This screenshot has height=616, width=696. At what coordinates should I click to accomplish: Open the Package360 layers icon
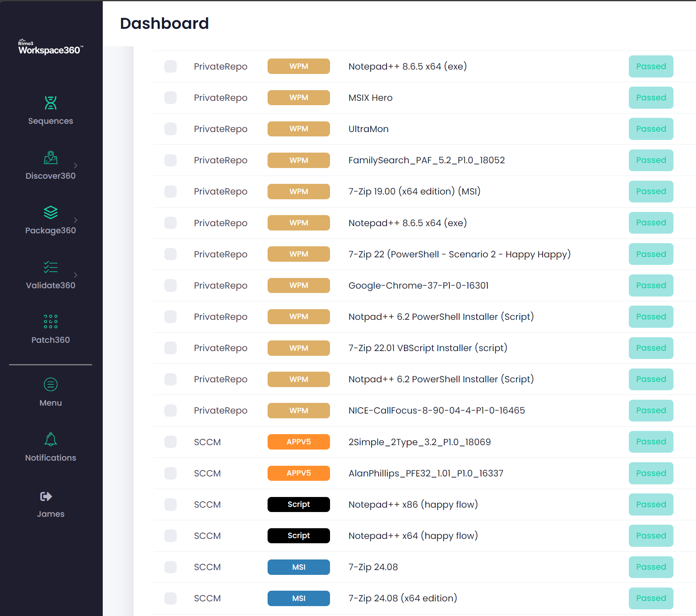coord(51,212)
